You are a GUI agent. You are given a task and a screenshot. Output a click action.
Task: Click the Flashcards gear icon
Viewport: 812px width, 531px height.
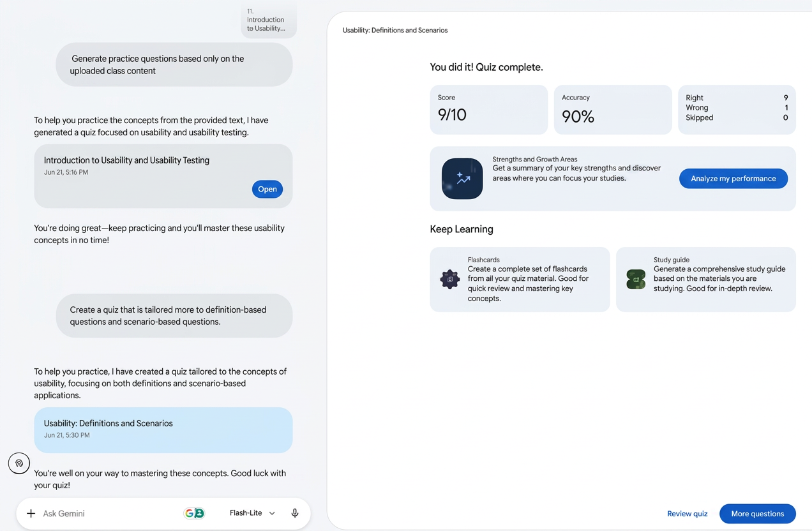point(450,279)
